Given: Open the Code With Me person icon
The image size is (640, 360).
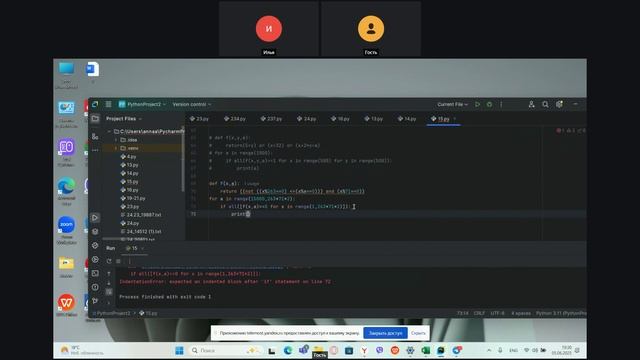Looking at the screenshot, I should point(531,104).
